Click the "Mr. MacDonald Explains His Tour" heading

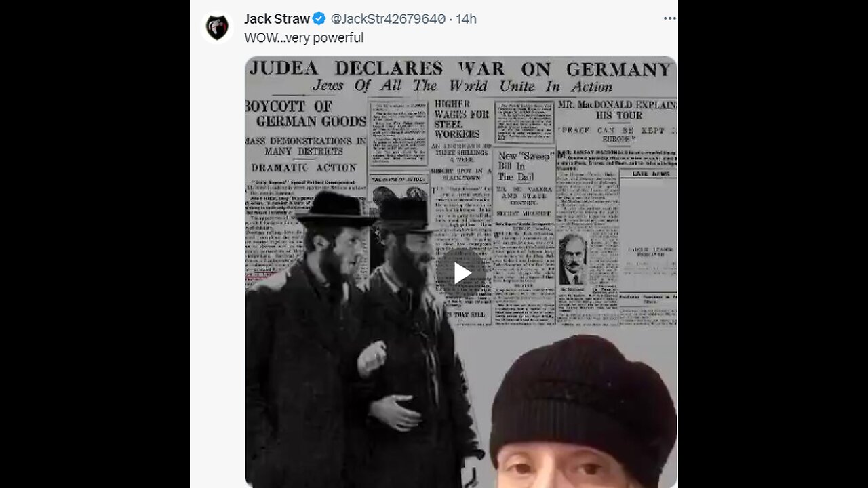point(616,110)
